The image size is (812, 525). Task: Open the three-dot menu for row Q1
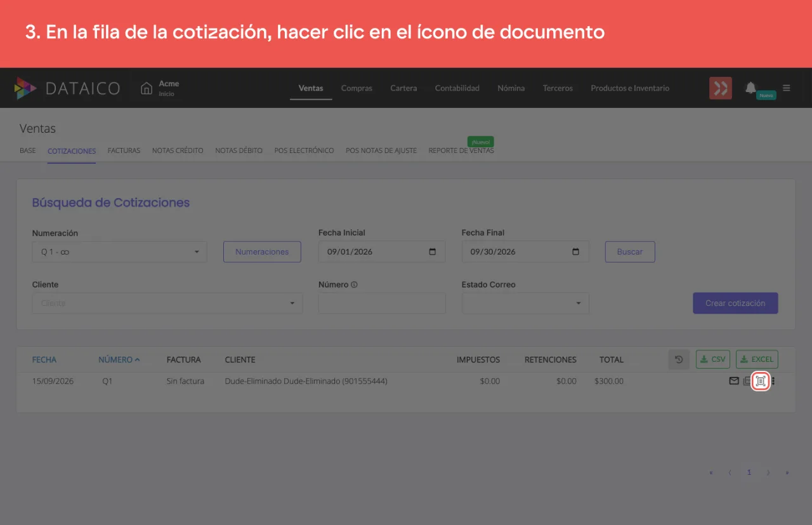(x=773, y=382)
